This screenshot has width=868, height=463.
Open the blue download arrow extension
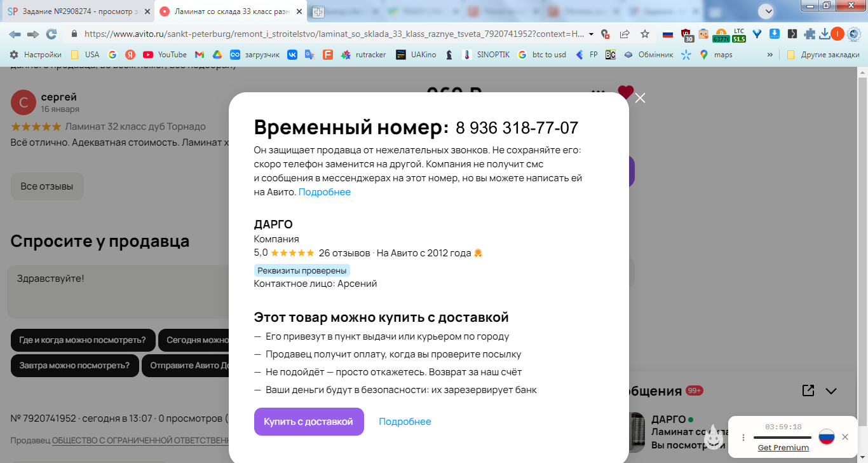[x=775, y=34]
